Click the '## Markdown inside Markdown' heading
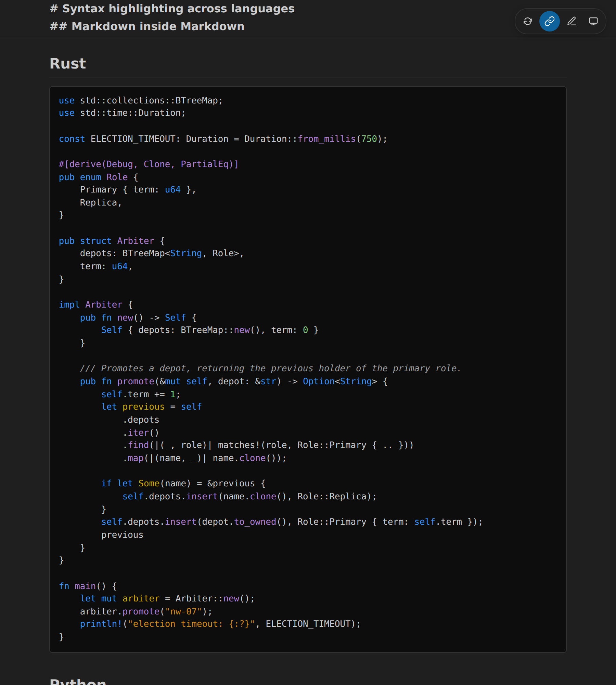 (x=147, y=26)
